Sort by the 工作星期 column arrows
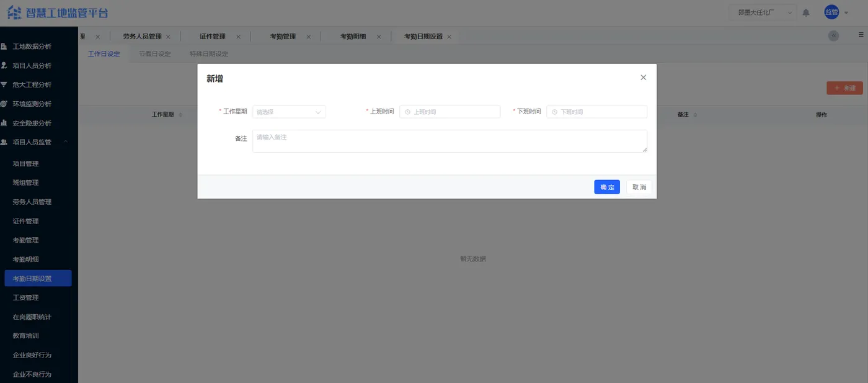This screenshot has height=383, width=868. click(180, 115)
